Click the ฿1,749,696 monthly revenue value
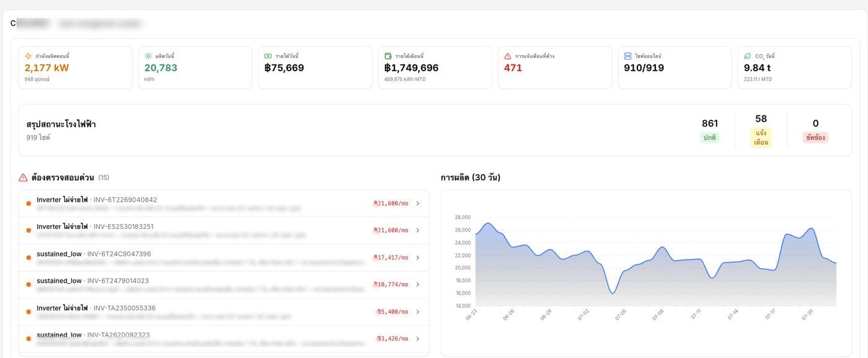 (x=412, y=68)
